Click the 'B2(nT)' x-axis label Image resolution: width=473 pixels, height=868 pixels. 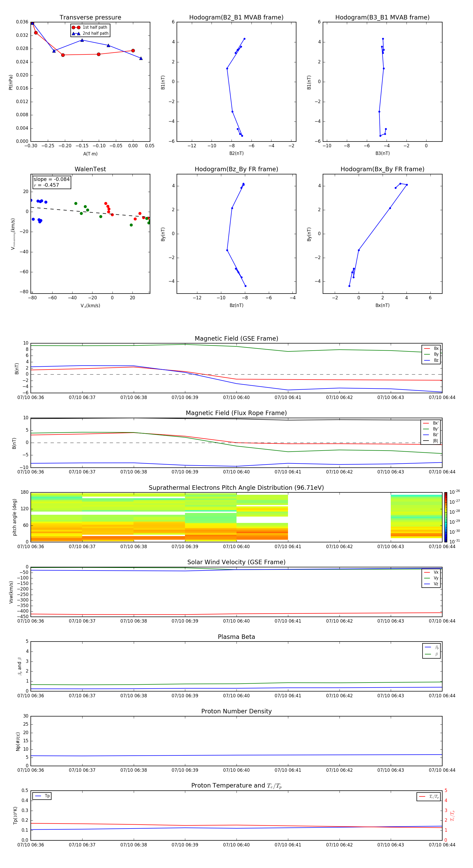pyautogui.click(x=236, y=153)
